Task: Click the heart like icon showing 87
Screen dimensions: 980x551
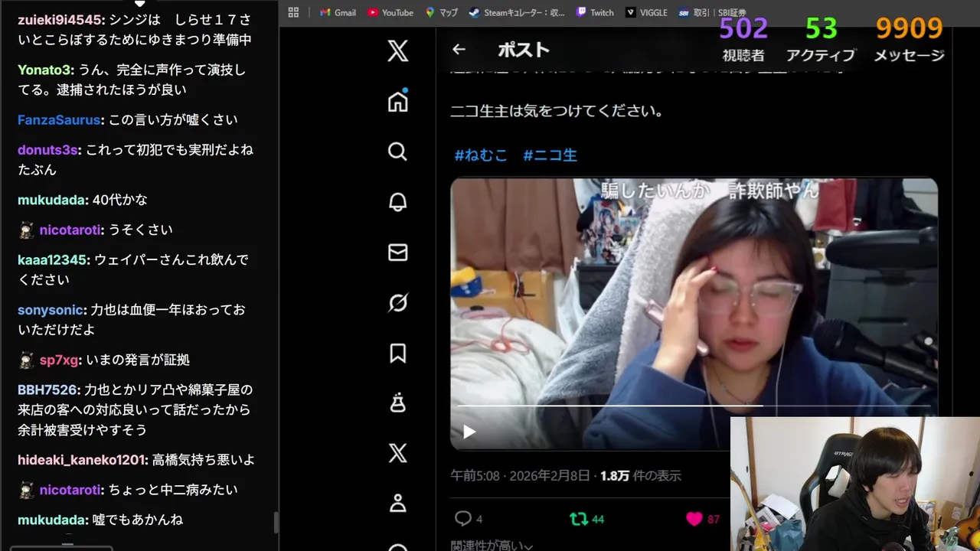Action: tap(694, 519)
